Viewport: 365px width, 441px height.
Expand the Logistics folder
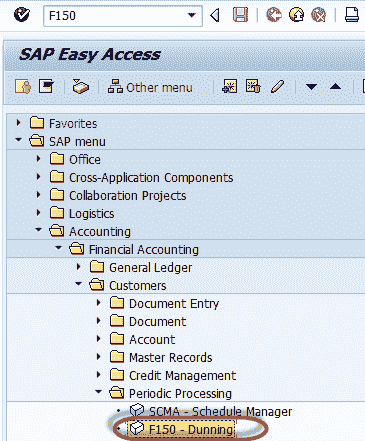[x=39, y=213]
